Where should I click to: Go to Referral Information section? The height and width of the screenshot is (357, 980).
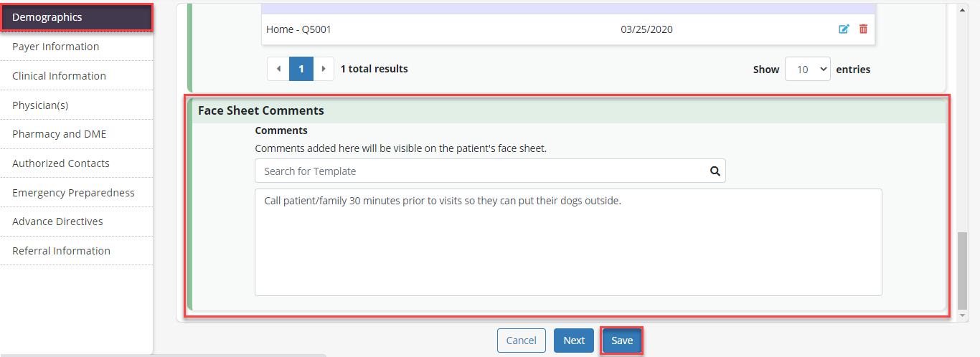click(x=61, y=251)
